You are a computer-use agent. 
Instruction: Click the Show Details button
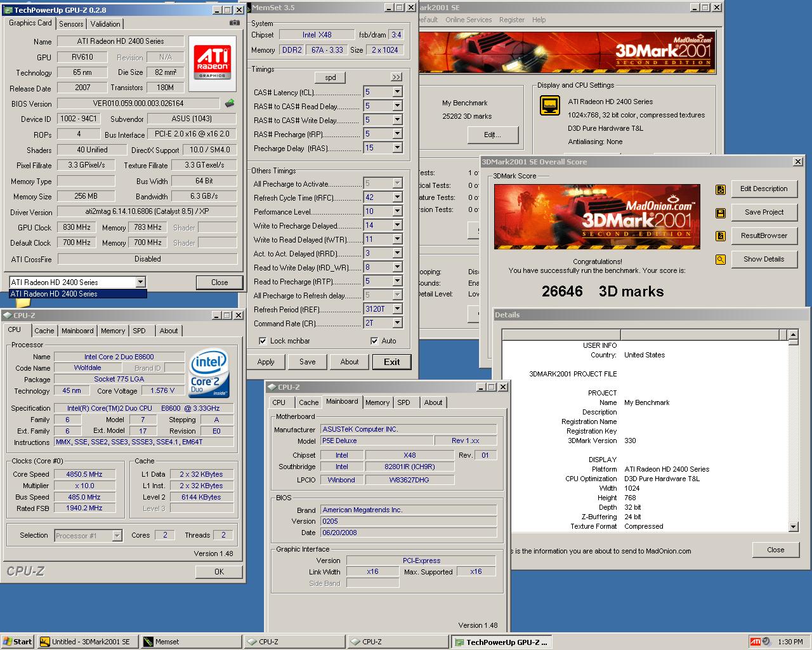coord(764,259)
